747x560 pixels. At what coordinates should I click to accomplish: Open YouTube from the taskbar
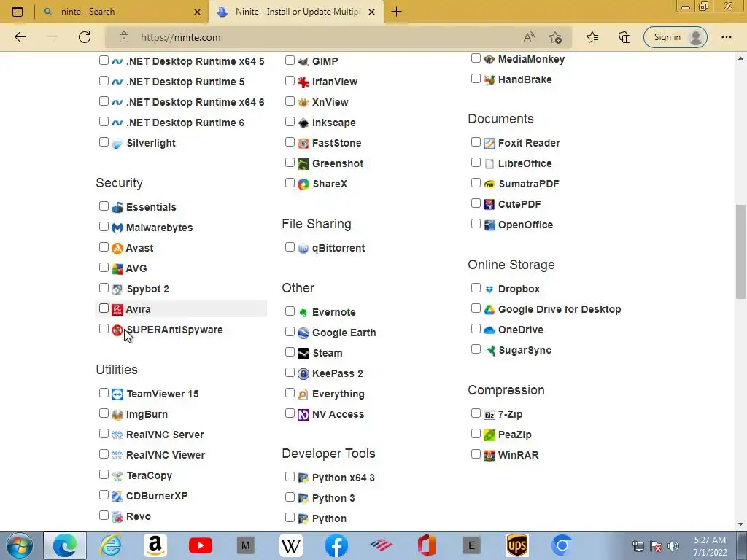point(201,545)
